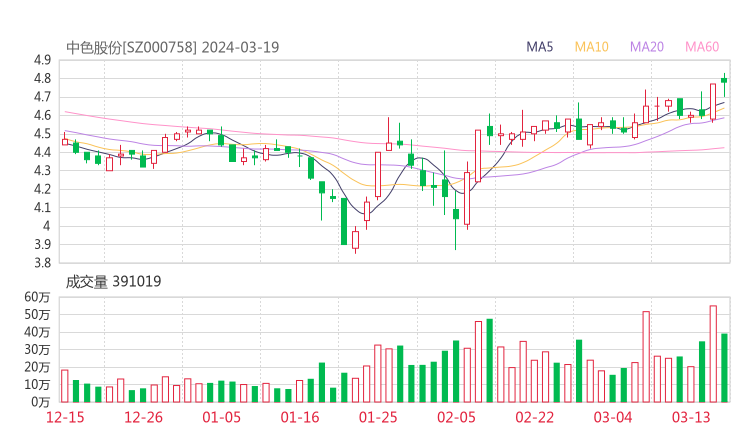Select the first red volume bar at 12-15
Viewport: 740px width, 440px height.
tap(65, 386)
